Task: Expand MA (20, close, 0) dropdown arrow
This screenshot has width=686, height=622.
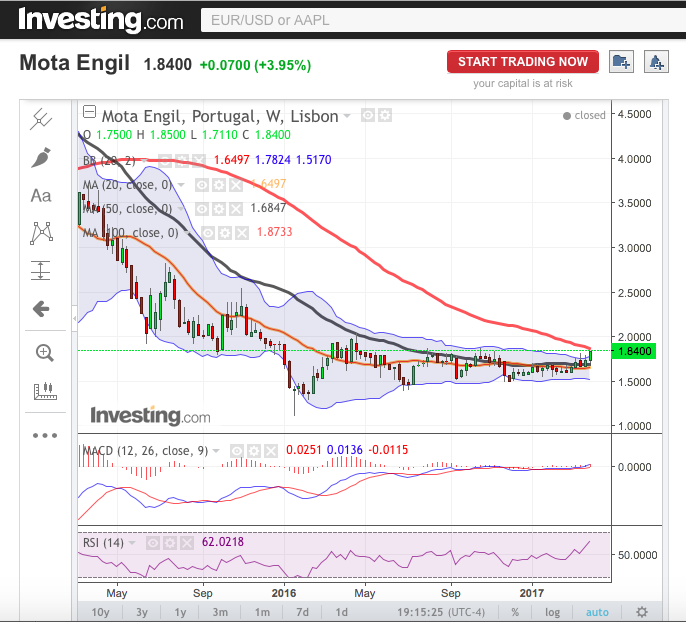Action: (181, 185)
